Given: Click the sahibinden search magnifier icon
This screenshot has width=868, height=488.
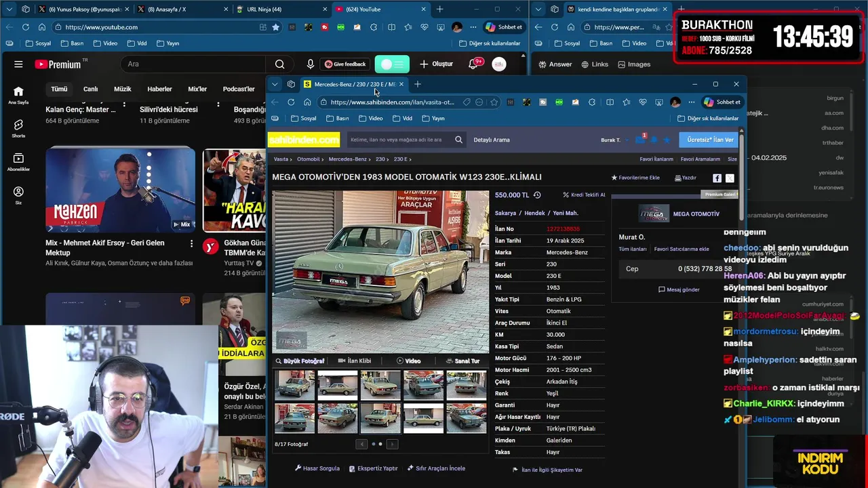Looking at the screenshot, I should point(458,140).
